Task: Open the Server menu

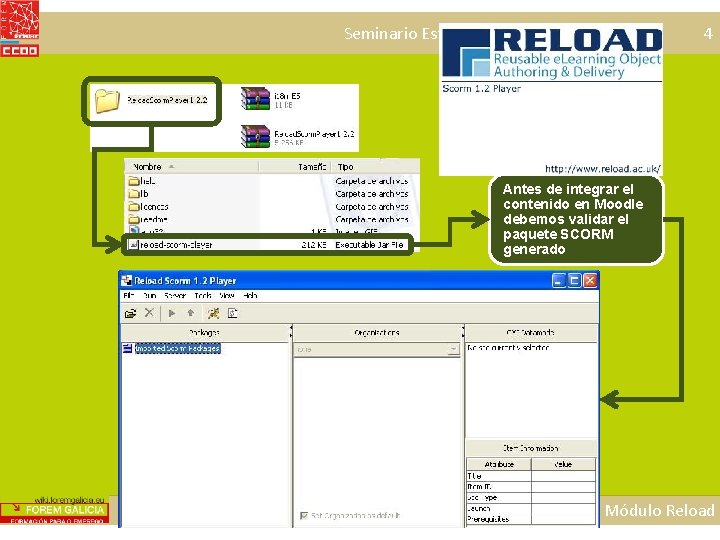Action: click(x=175, y=295)
